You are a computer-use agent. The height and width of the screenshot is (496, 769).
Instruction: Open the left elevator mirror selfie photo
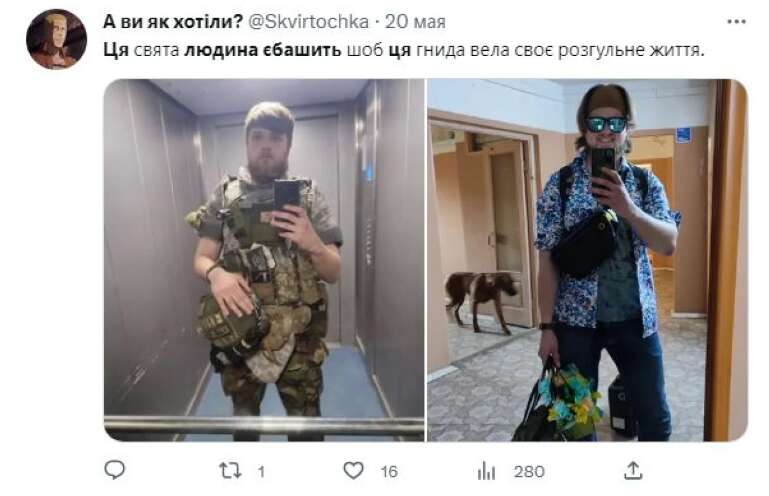(264, 260)
